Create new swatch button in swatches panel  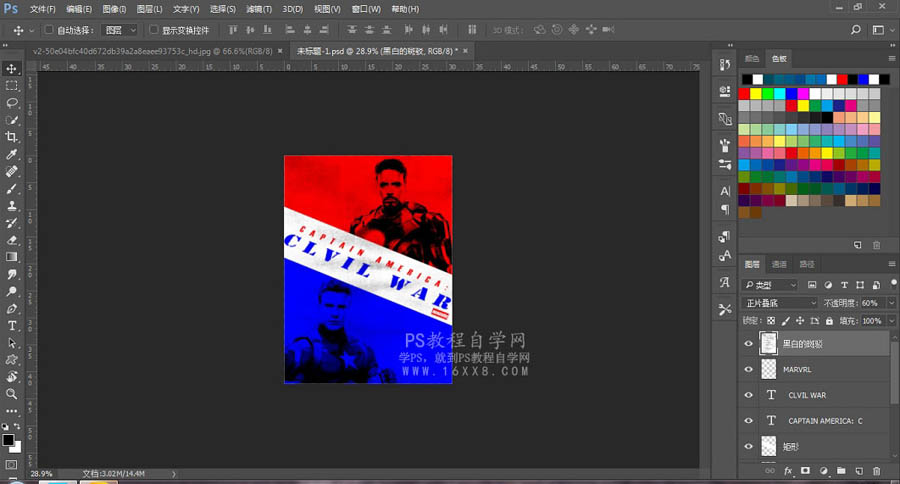pos(858,245)
